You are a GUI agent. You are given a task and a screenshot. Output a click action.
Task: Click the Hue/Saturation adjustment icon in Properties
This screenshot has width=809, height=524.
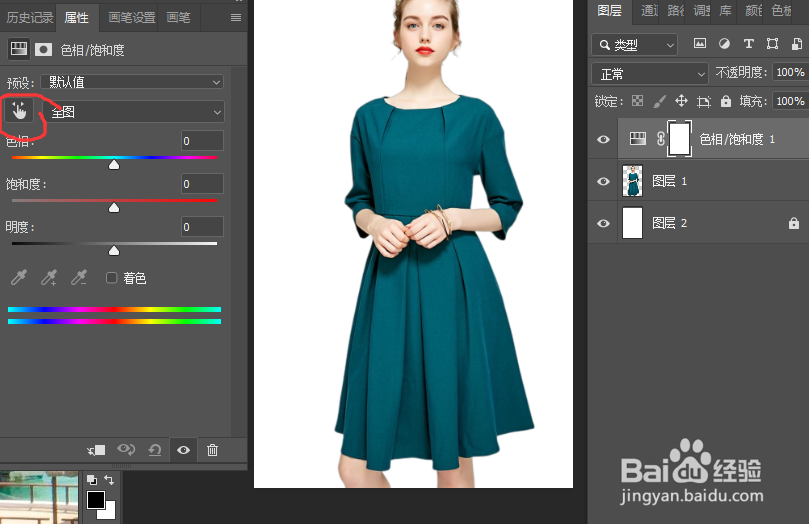(19, 50)
